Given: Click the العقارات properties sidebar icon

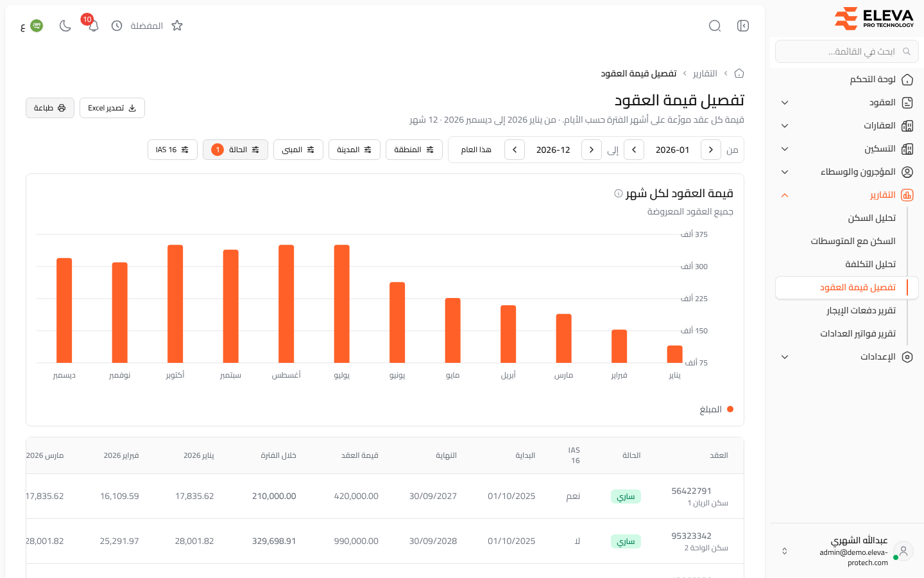Looking at the screenshot, I should pyautogui.click(x=907, y=126).
